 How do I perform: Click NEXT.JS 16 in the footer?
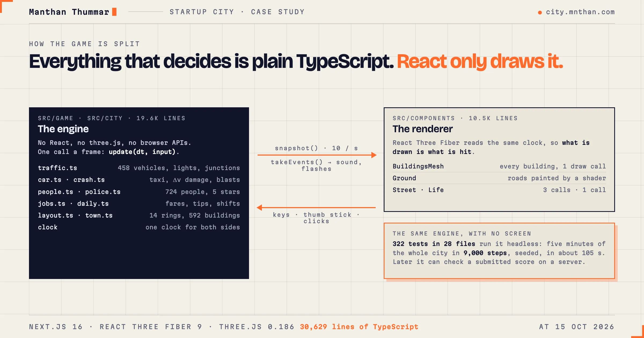tap(56, 327)
